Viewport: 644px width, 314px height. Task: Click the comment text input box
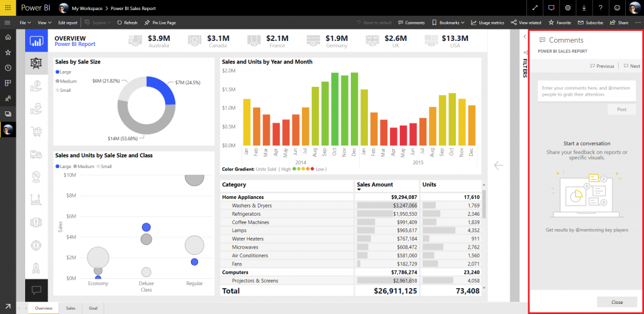tap(587, 91)
